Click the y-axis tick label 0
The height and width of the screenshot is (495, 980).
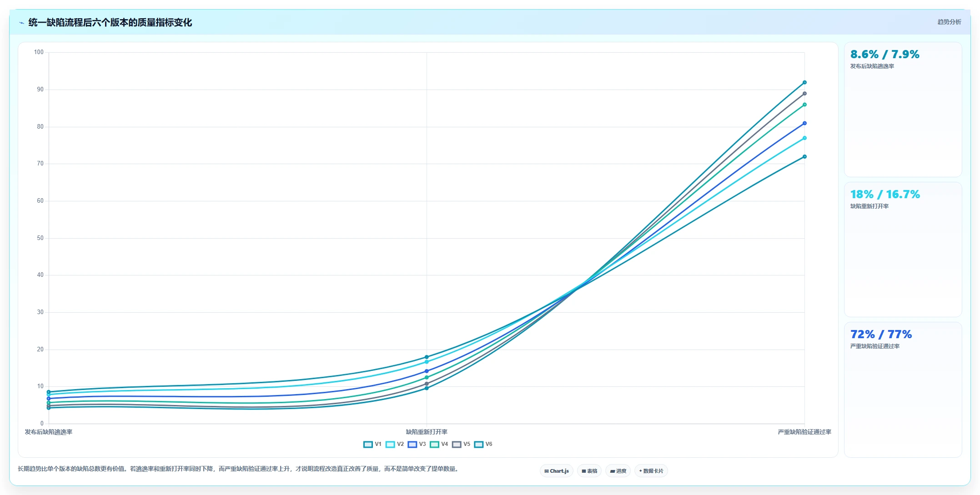point(42,424)
